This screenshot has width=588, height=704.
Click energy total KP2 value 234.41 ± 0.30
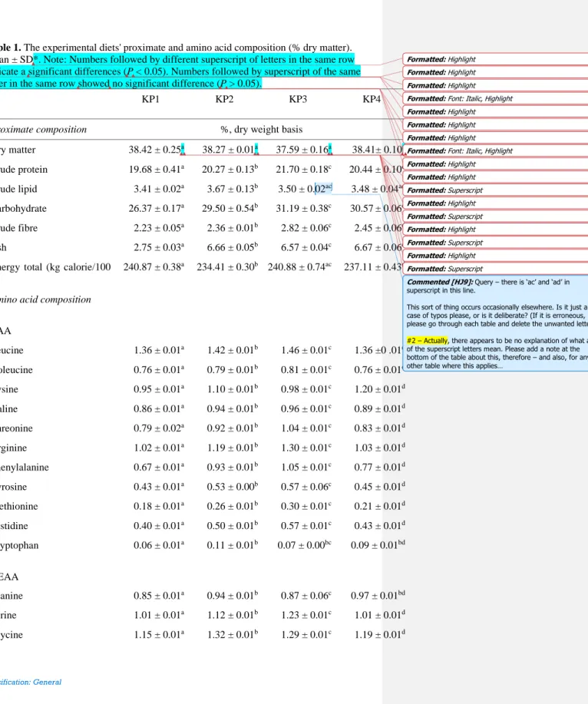click(x=227, y=267)
